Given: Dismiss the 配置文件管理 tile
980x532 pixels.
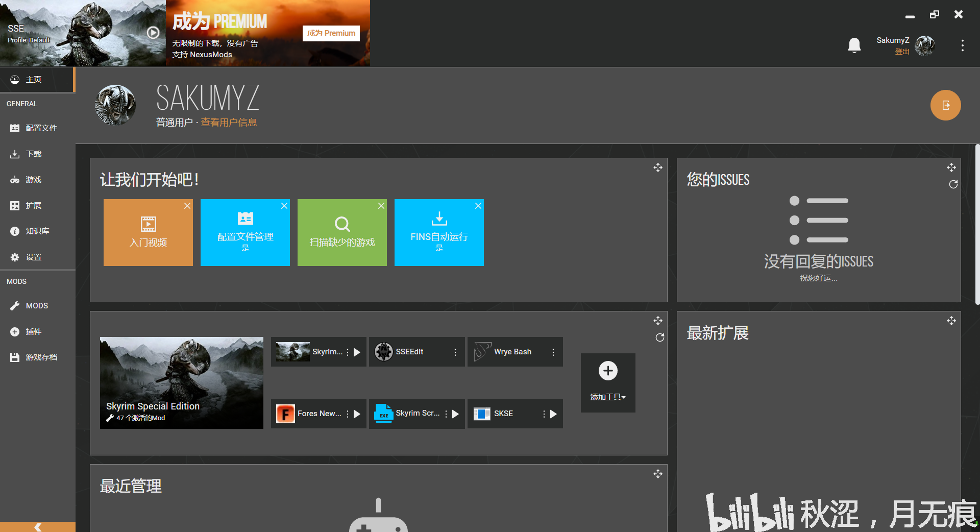Looking at the screenshot, I should click(284, 206).
